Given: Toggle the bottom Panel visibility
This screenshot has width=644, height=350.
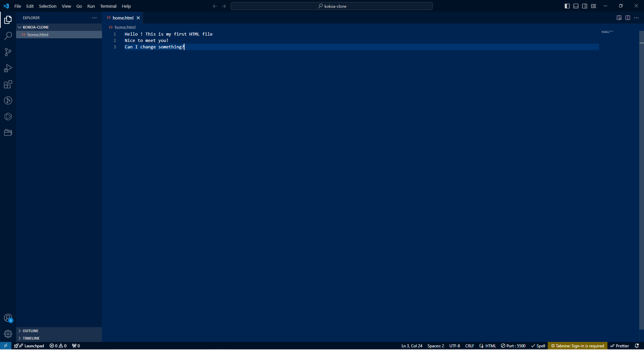Looking at the screenshot, I should pyautogui.click(x=576, y=6).
